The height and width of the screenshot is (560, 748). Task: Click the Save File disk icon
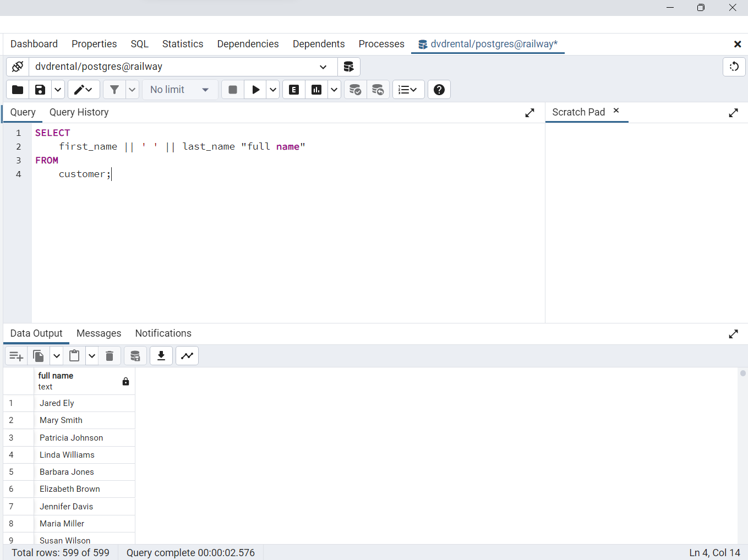coord(40,90)
